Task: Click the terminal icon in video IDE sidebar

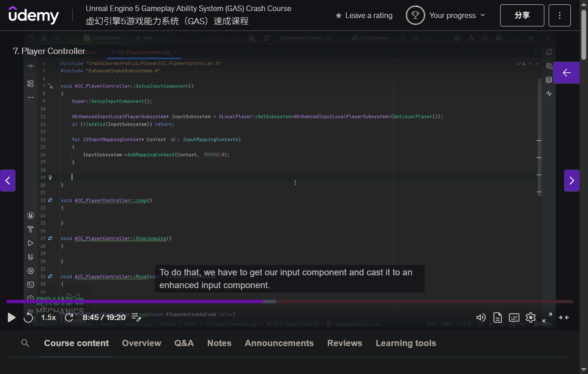Action: point(31,284)
